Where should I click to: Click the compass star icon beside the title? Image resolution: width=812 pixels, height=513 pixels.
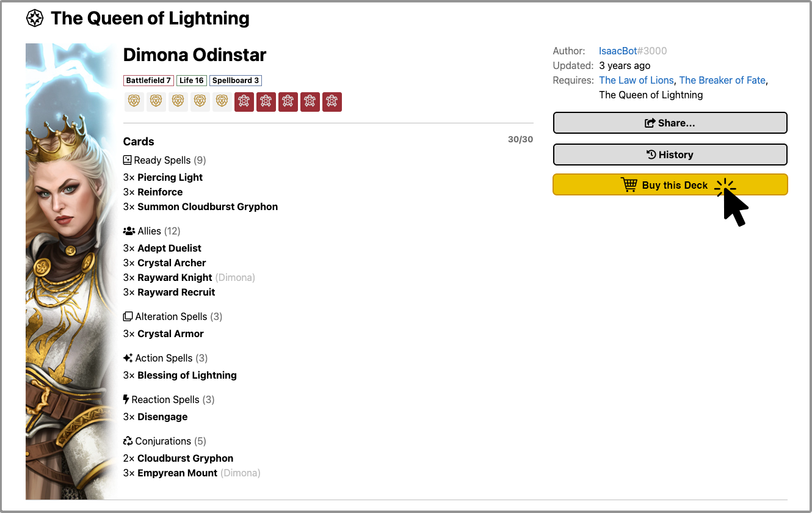click(35, 18)
